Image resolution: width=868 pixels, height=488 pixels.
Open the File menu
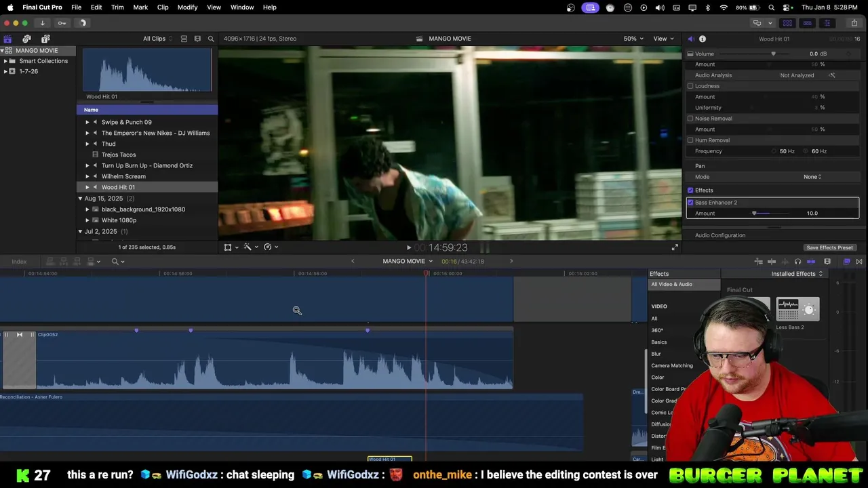tap(77, 7)
